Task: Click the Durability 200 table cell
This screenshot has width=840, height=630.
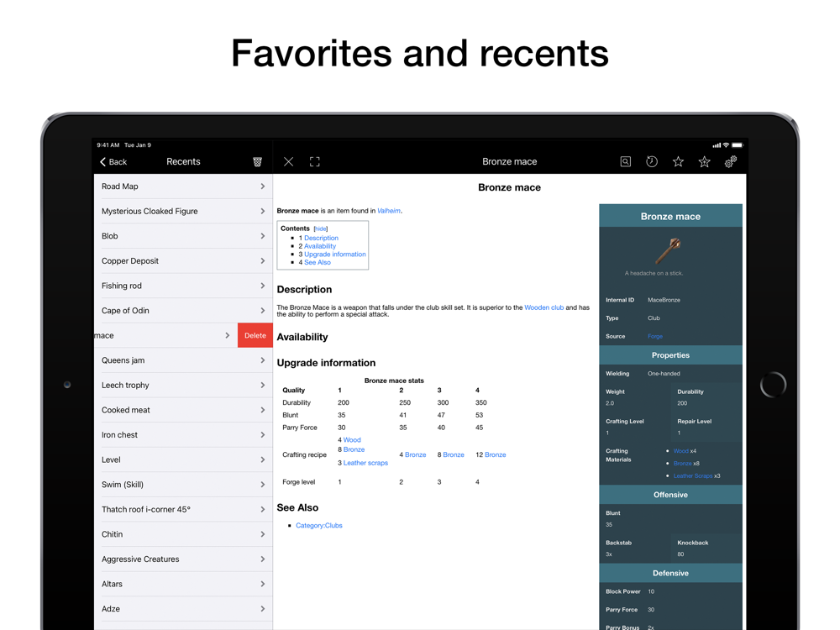Action: [x=344, y=403]
